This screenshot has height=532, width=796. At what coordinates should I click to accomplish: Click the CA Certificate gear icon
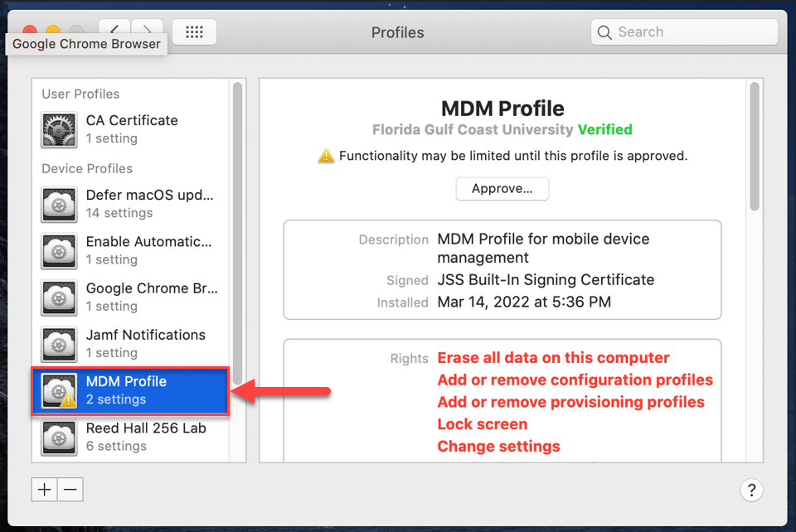(x=59, y=130)
